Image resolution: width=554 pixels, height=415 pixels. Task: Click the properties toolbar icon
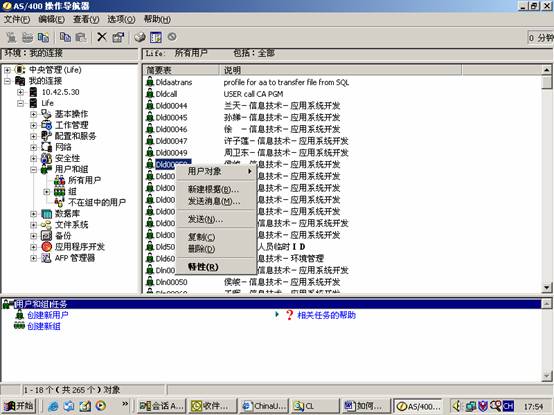click(118, 37)
